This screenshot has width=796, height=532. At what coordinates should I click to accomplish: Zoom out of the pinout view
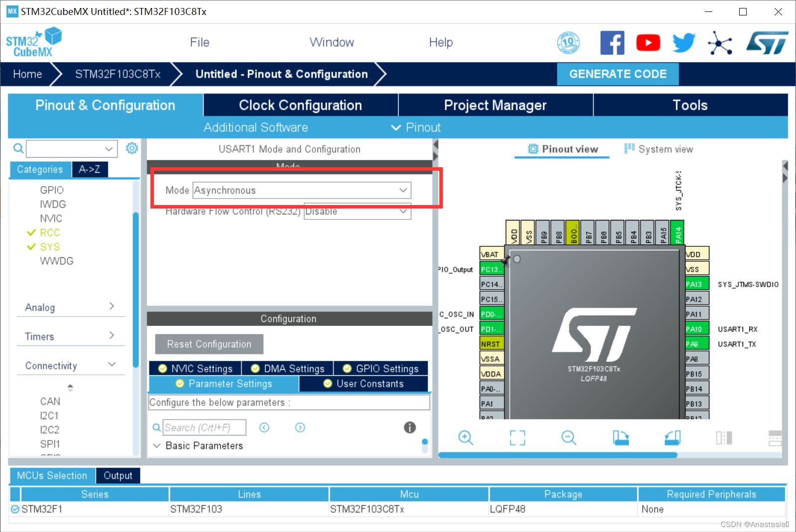(x=569, y=437)
